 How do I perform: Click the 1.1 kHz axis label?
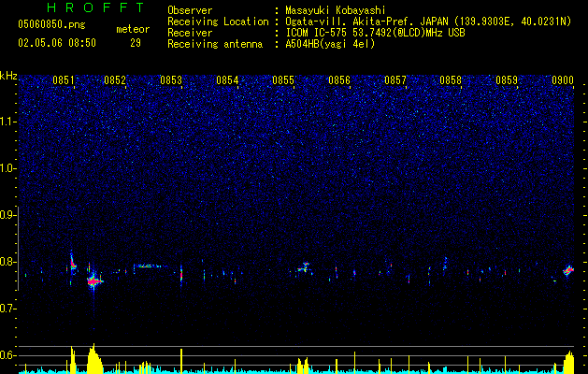pos(8,122)
